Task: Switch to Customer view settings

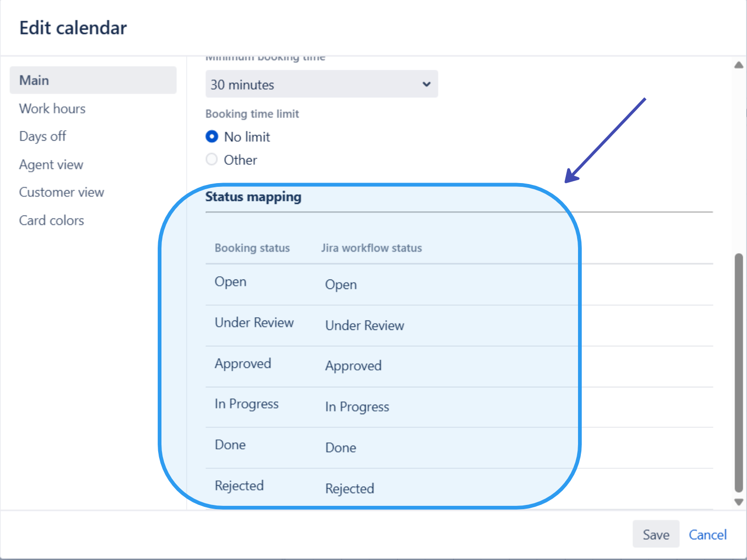Action: 61,192
